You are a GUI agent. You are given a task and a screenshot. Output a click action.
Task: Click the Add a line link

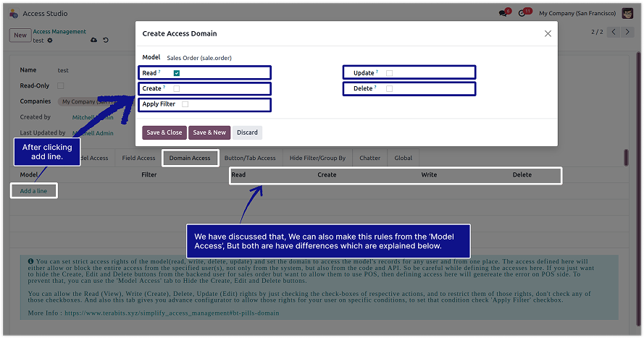coord(33,191)
